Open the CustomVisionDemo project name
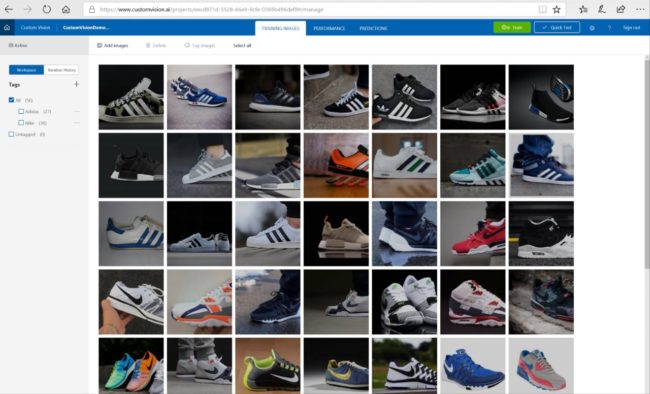The width and height of the screenshot is (650, 394). tap(86, 28)
